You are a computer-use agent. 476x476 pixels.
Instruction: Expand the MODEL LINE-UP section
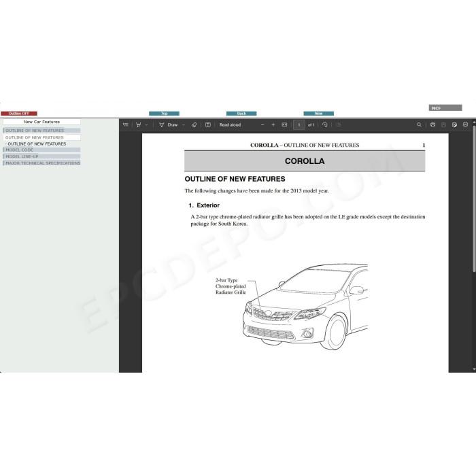(41, 156)
